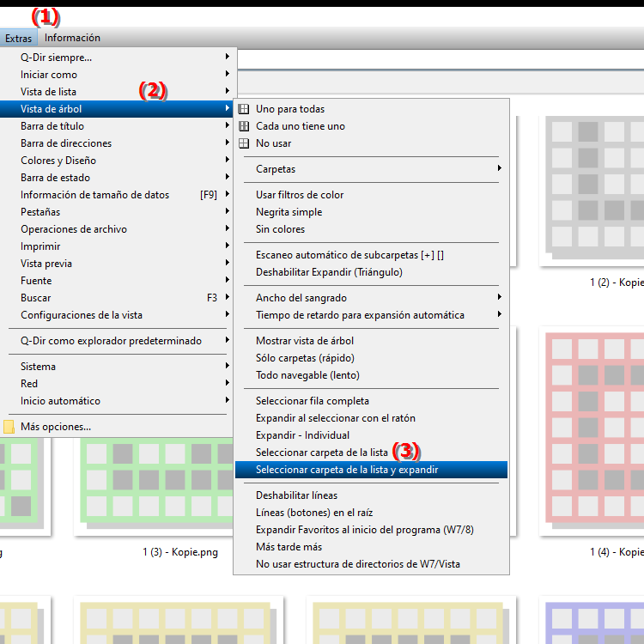Screen dimensions: 644x644
Task: Open the 'Vista previa' submenu
Action: pyautogui.click(x=117, y=264)
